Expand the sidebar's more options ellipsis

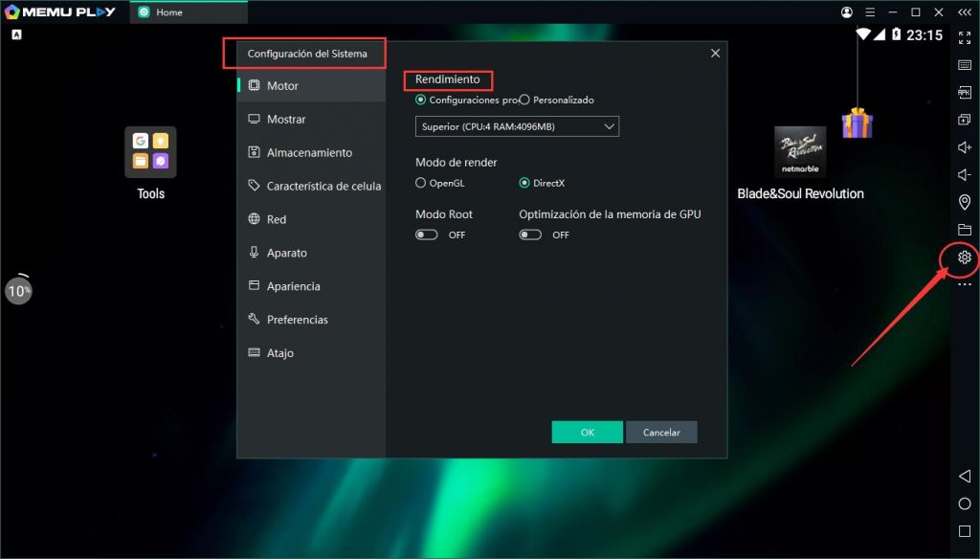tap(964, 283)
